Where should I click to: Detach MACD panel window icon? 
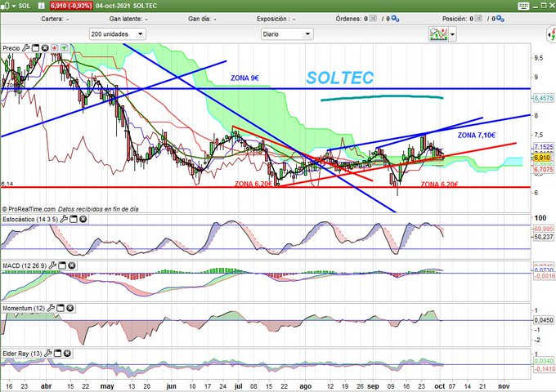tap(62, 265)
